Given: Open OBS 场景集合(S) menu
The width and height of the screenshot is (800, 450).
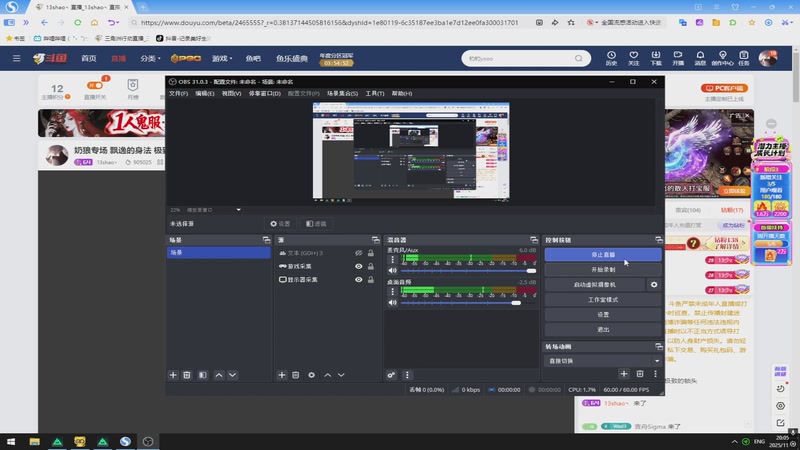Looking at the screenshot, I should coord(342,93).
